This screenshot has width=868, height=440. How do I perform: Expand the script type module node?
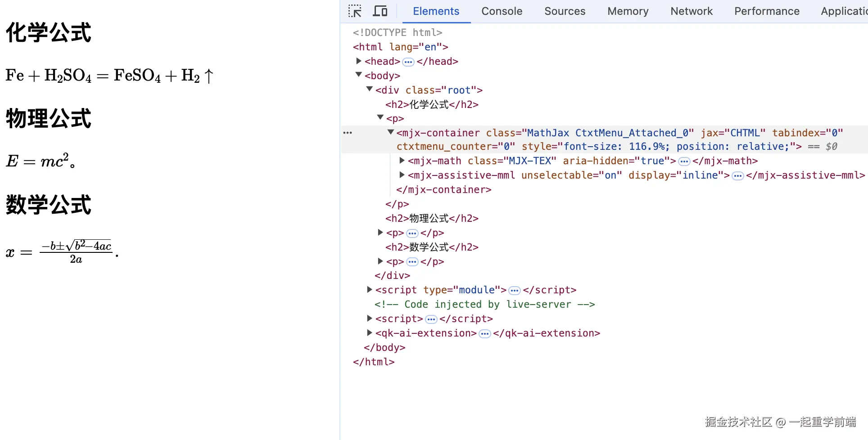pyautogui.click(x=370, y=289)
